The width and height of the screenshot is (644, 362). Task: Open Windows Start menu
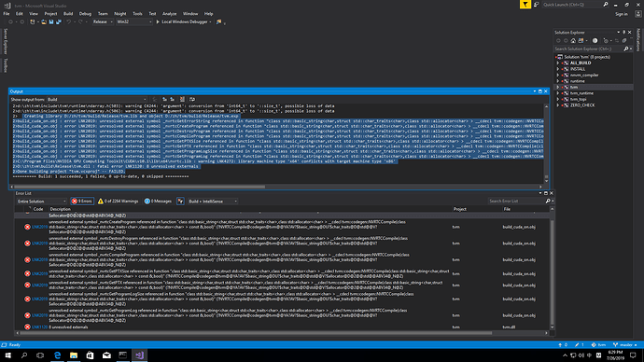tap(7, 355)
